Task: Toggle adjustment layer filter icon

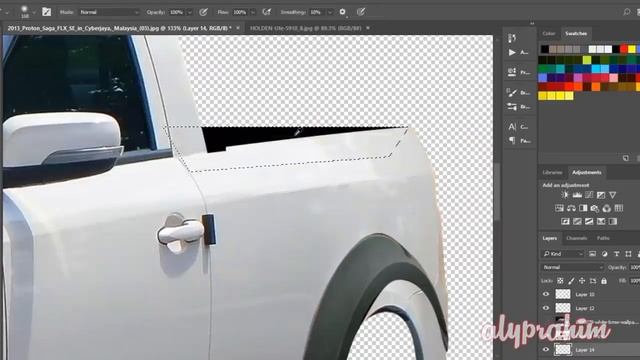Action: [x=604, y=254]
